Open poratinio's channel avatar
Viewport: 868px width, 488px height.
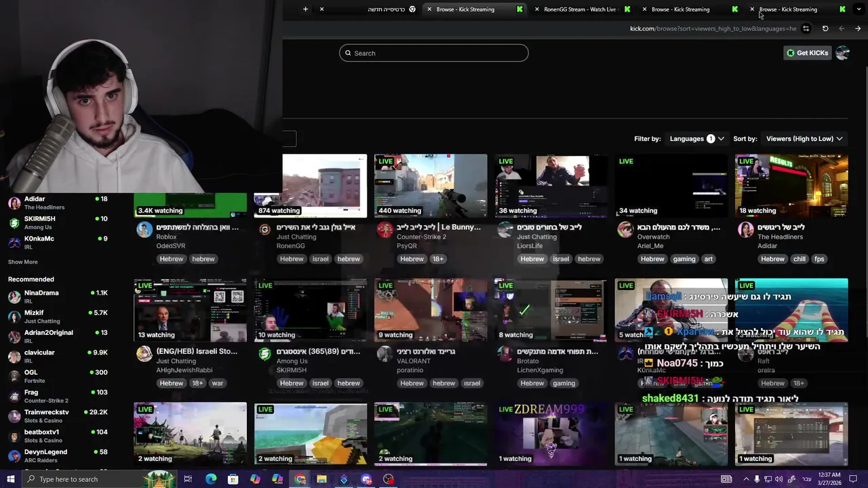point(384,353)
